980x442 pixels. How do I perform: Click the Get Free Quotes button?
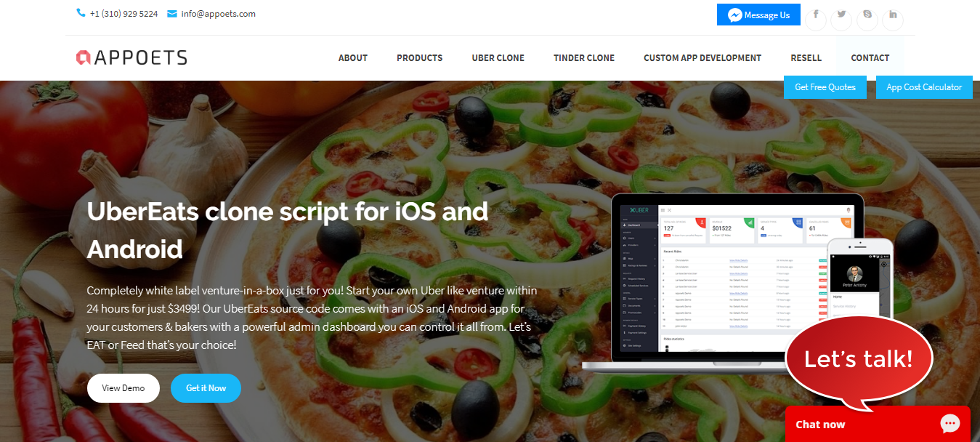(825, 87)
